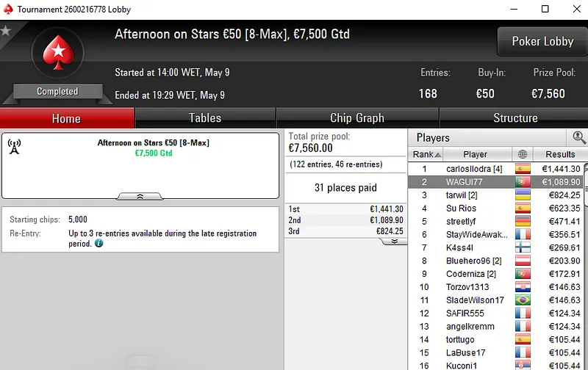Click the Brazil flag beside SladeWilson17

click(523, 300)
